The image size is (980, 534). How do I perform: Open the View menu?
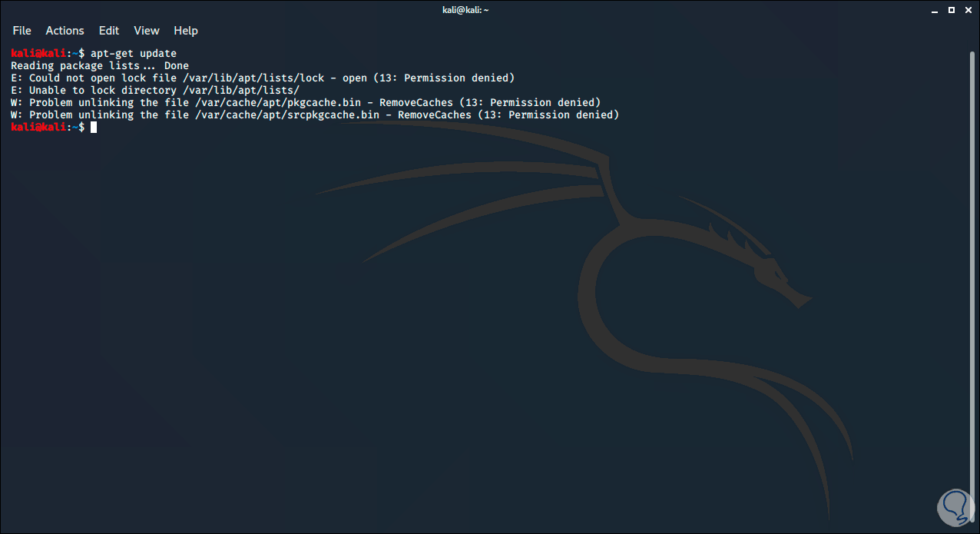click(147, 31)
